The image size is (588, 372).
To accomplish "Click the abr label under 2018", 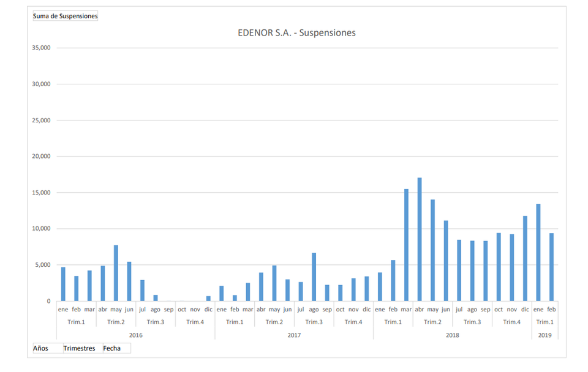I will pyautogui.click(x=419, y=310).
